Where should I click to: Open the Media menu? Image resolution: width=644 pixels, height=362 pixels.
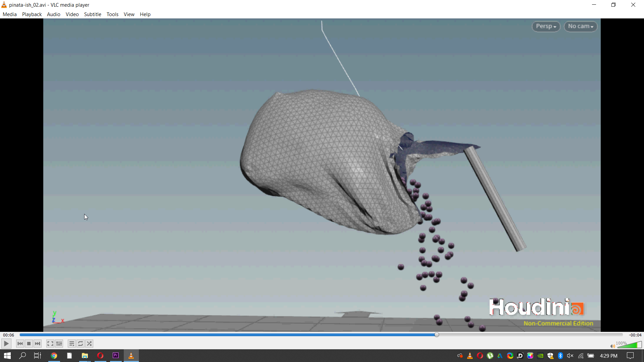(x=9, y=14)
